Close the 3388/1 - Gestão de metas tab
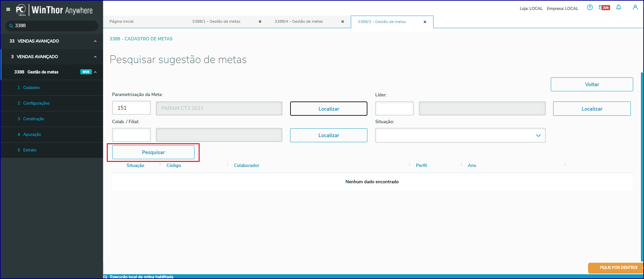This screenshot has height=279, width=644. click(x=260, y=21)
